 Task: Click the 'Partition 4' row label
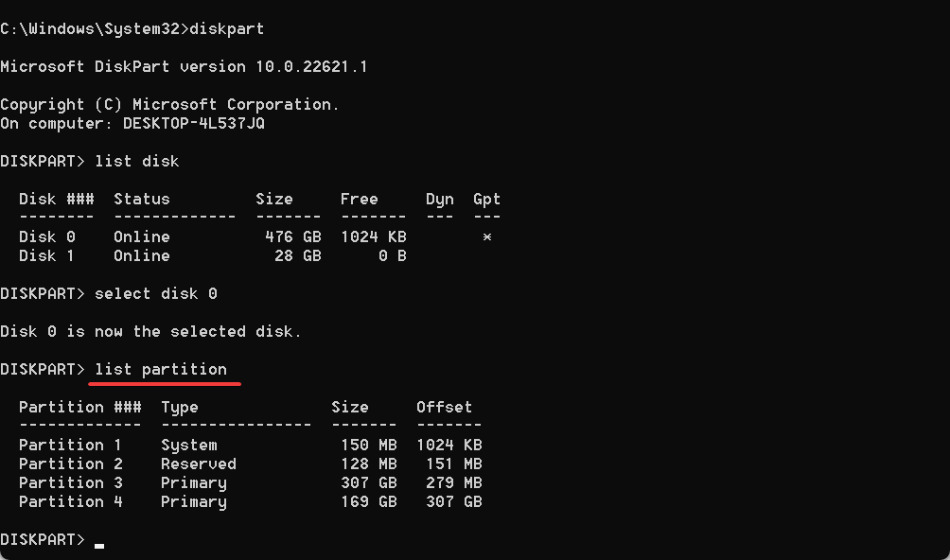[71, 501]
